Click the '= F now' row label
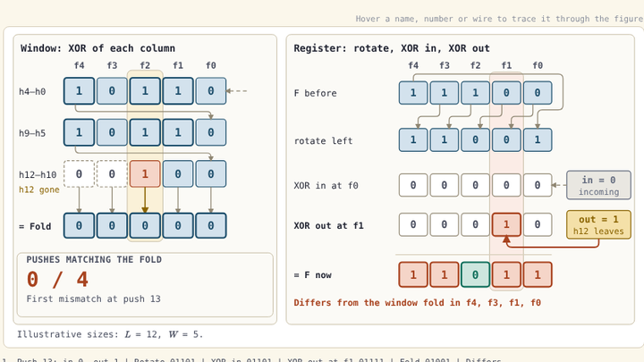Image resolution: width=644 pixels, height=362 pixels. coord(312,275)
